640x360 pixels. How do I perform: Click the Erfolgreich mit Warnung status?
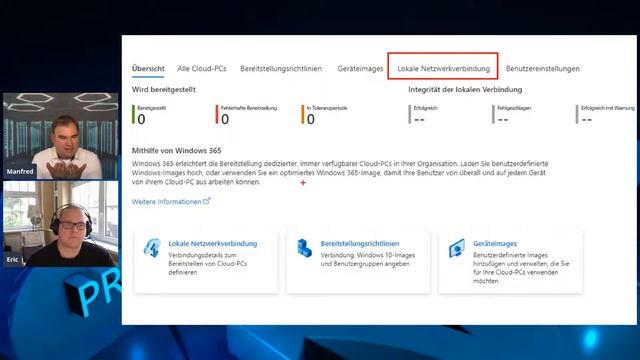(x=587, y=120)
